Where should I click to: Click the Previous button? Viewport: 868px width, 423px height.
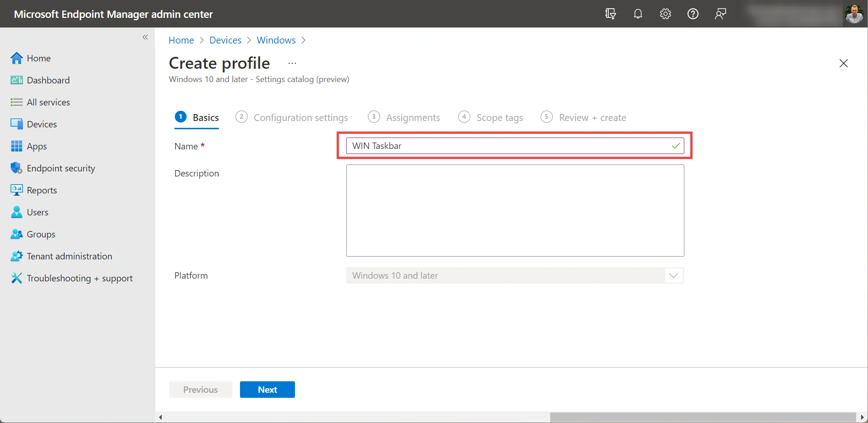click(201, 390)
